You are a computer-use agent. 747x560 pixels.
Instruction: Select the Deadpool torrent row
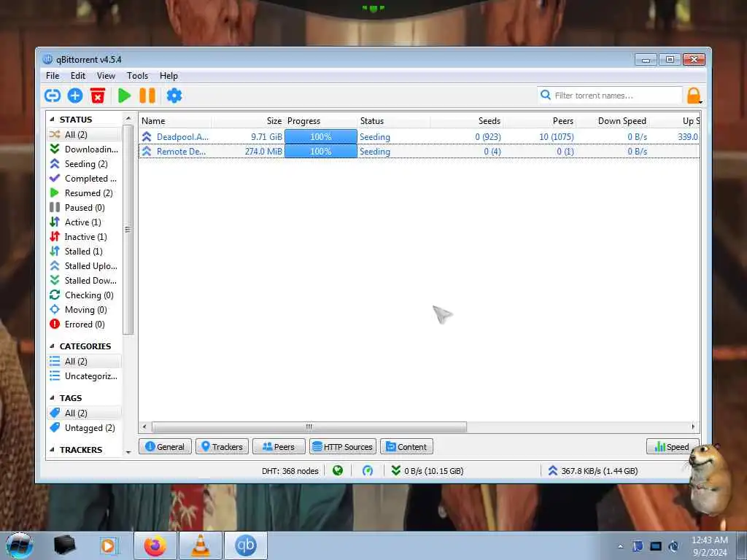(x=419, y=136)
